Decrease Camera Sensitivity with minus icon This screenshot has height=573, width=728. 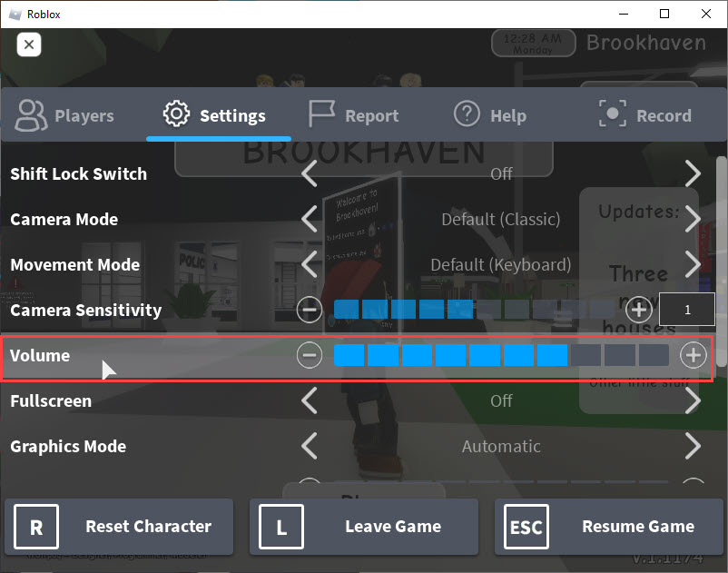click(x=310, y=310)
